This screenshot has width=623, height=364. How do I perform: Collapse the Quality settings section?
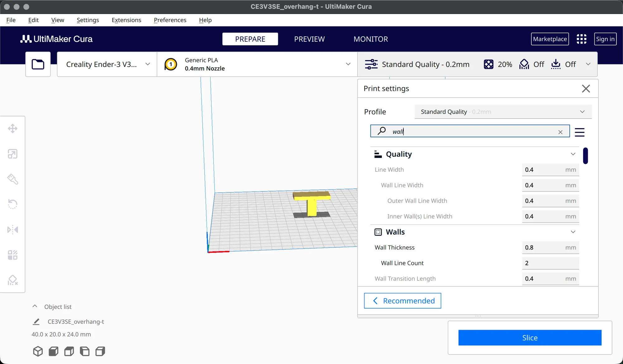[x=573, y=154]
